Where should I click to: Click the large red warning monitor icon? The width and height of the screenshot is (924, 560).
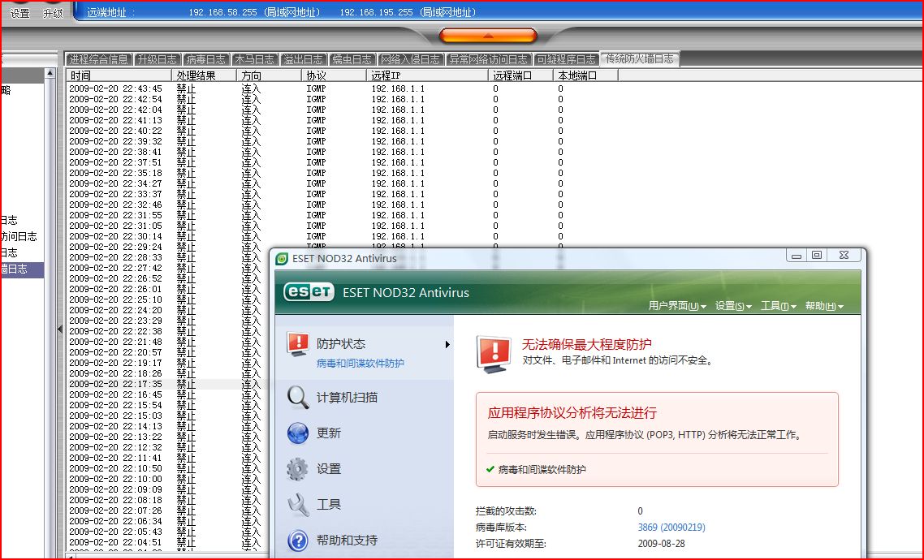coord(494,354)
